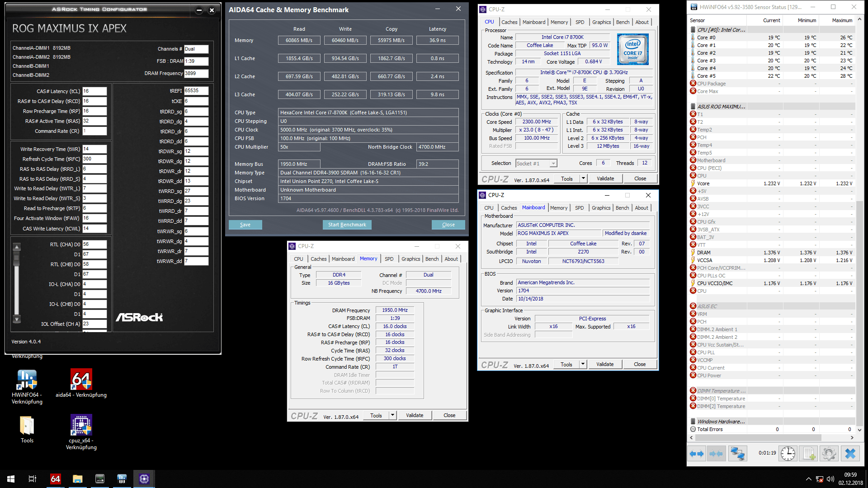Click the expand sensor window arrows icon in HWiNFO
This screenshot has height=488, width=868.
697,454
